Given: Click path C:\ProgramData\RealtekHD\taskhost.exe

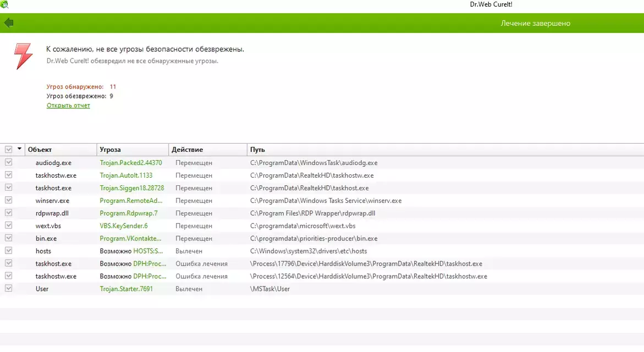Looking at the screenshot, I should (309, 188).
